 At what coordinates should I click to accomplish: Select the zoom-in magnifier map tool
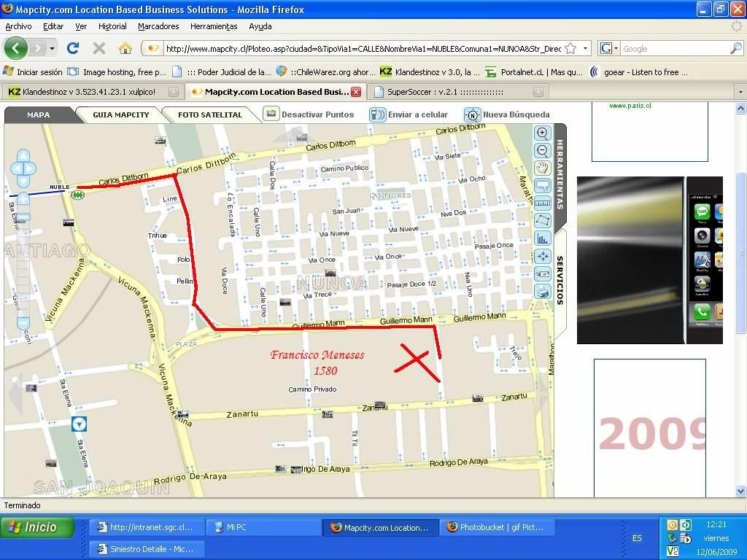[543, 133]
